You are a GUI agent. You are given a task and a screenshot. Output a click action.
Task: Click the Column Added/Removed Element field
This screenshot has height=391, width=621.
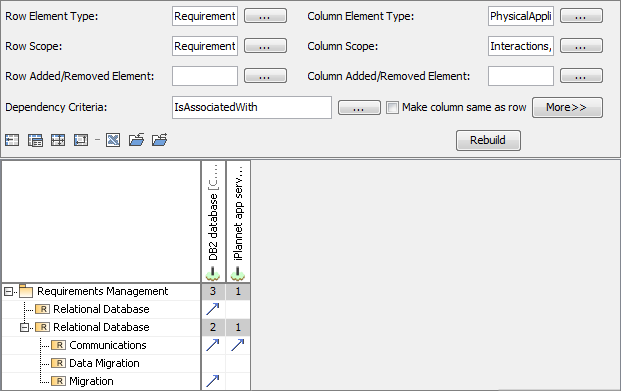[x=521, y=76]
